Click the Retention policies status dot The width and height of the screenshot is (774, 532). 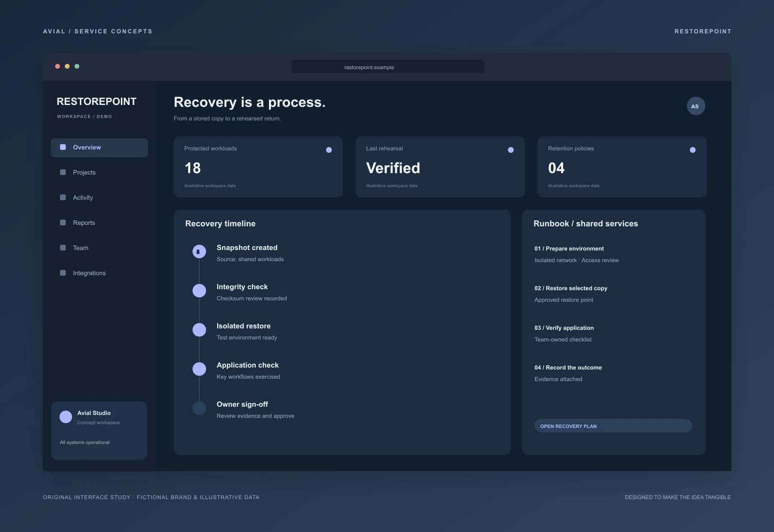693,150
